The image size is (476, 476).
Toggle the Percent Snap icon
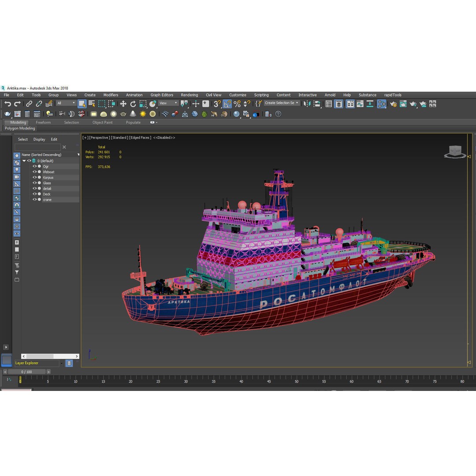click(237, 104)
